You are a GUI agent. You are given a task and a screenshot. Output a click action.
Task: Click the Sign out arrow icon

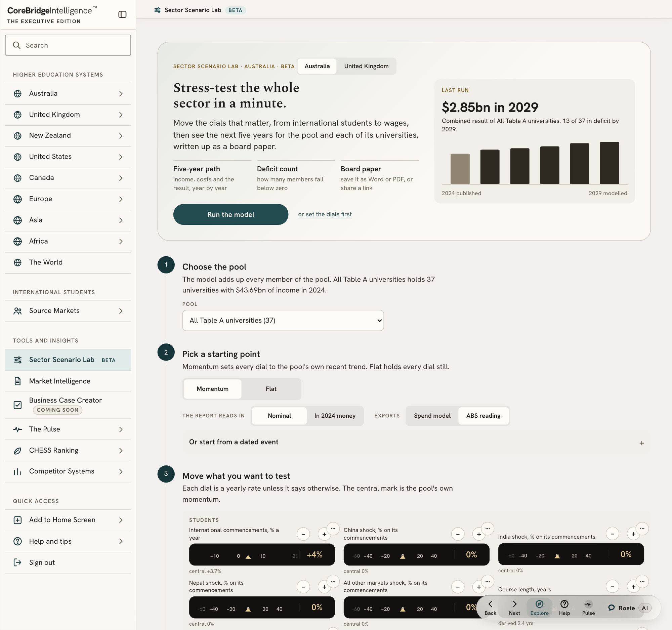coord(17,563)
